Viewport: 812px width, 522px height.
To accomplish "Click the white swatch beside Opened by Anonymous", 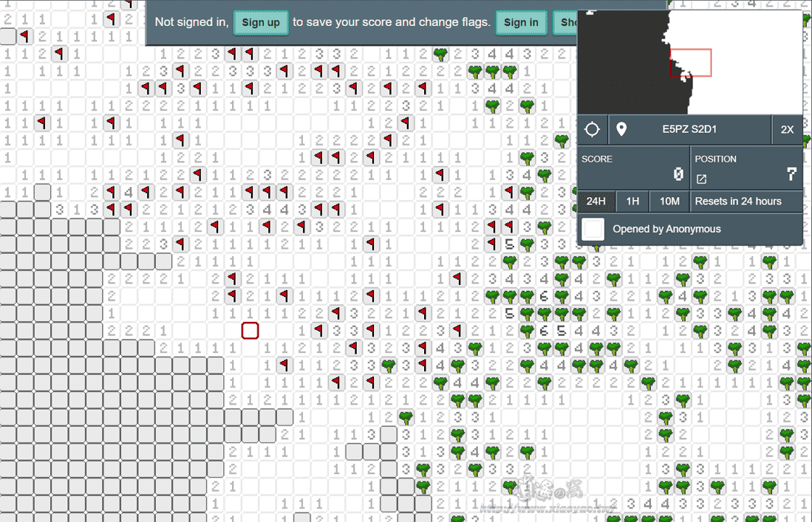I will [593, 229].
